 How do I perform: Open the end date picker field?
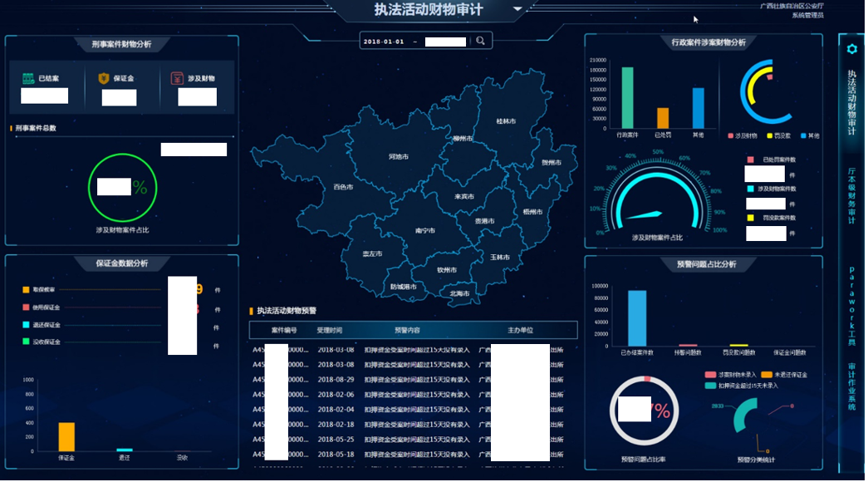pyautogui.click(x=444, y=41)
